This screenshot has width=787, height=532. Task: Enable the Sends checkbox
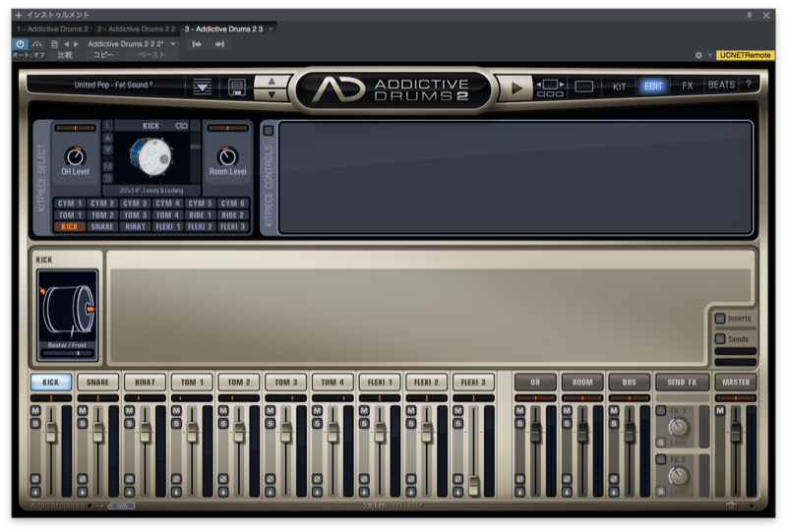point(720,339)
